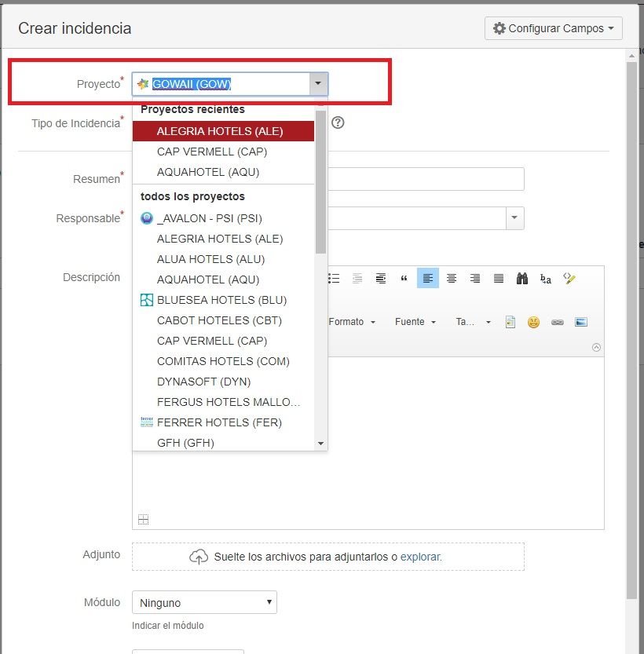Select _AVALON - PSI (PSI) project
The image size is (644, 654).
coord(223,218)
